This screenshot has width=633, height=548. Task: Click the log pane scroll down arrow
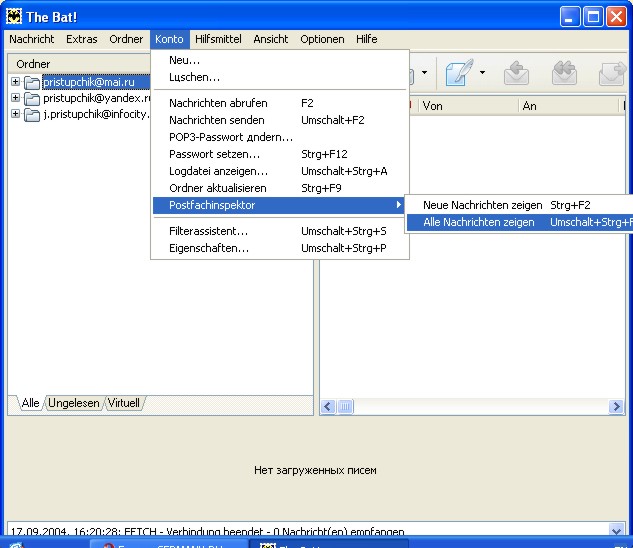pyautogui.click(x=616, y=529)
